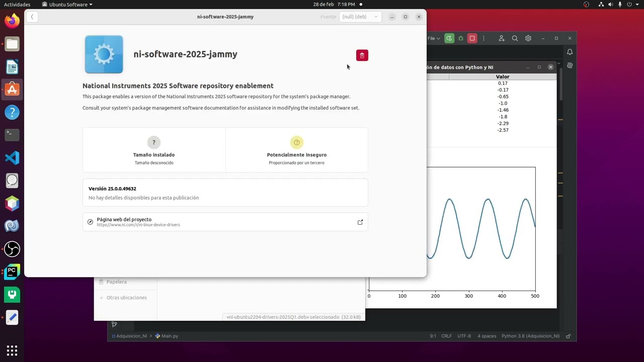Open the Página web del proyecto link
Image resolution: width=644 pixels, height=362 pixels.
[x=225, y=222]
